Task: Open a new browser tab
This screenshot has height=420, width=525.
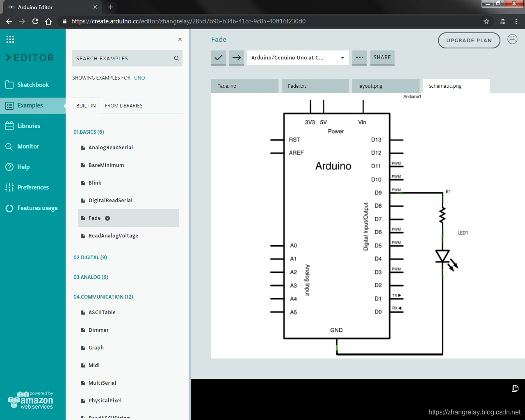Action: coord(111,7)
